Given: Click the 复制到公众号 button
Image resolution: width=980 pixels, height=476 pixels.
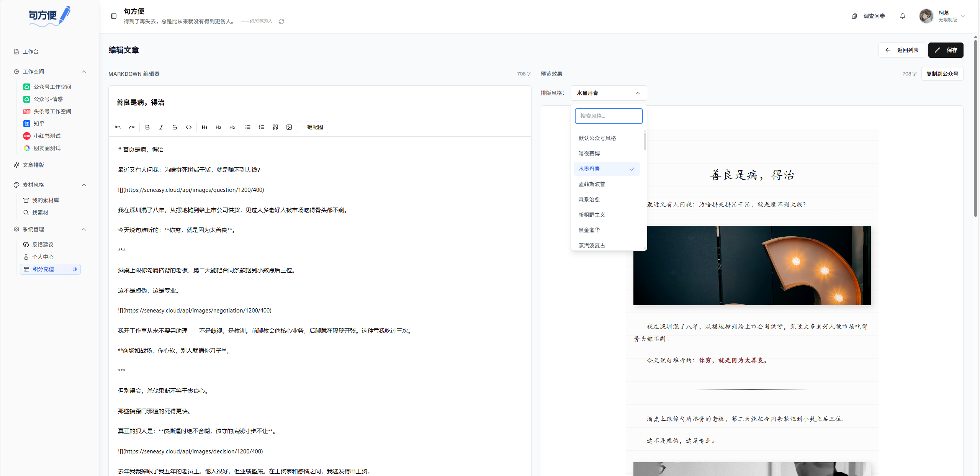Looking at the screenshot, I should click(x=942, y=74).
